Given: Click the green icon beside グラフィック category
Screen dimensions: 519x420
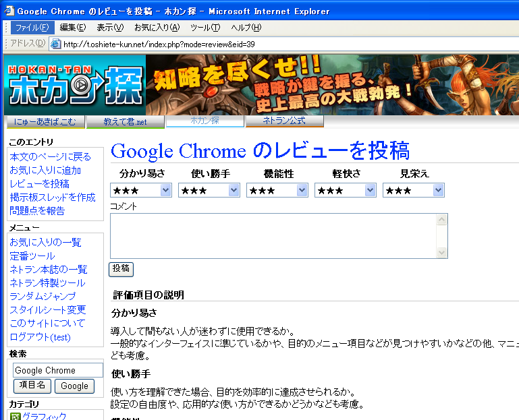Looking at the screenshot, I should pyautogui.click(x=16, y=416).
